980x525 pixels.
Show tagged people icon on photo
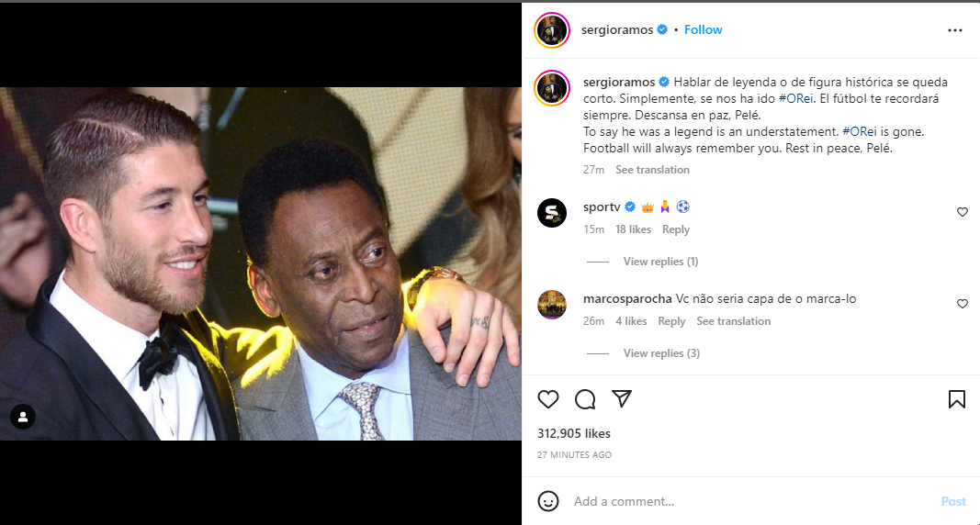(x=23, y=417)
